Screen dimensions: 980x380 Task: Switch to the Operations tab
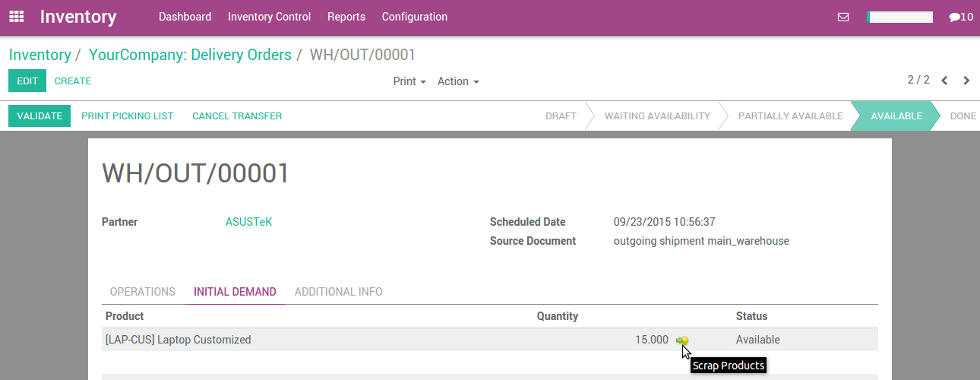[143, 292]
